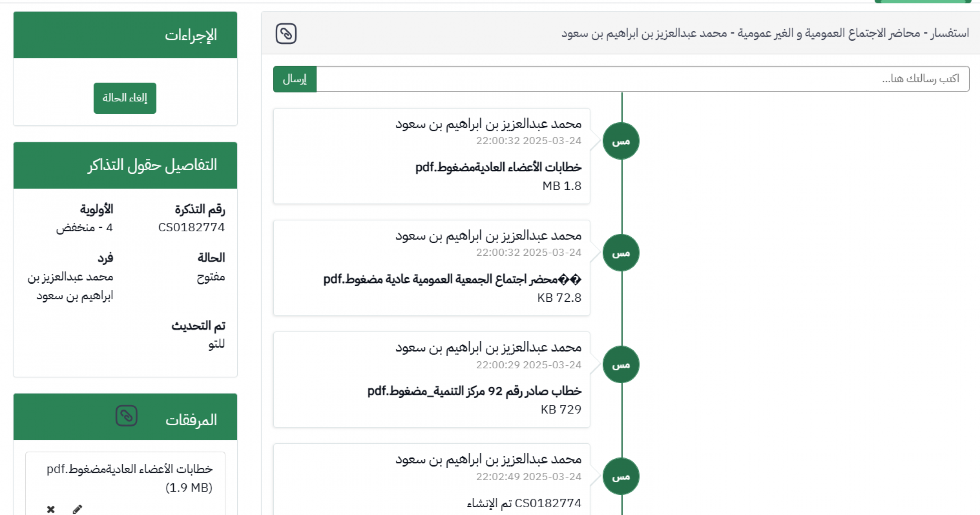Click the ticket title starting with استفسار
The height and width of the screenshot is (515, 980).
(765, 33)
